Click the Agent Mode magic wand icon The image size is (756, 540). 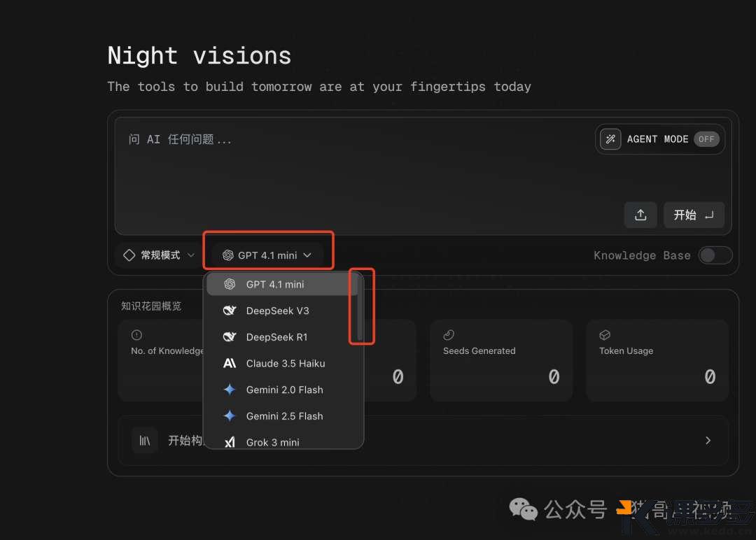click(610, 139)
